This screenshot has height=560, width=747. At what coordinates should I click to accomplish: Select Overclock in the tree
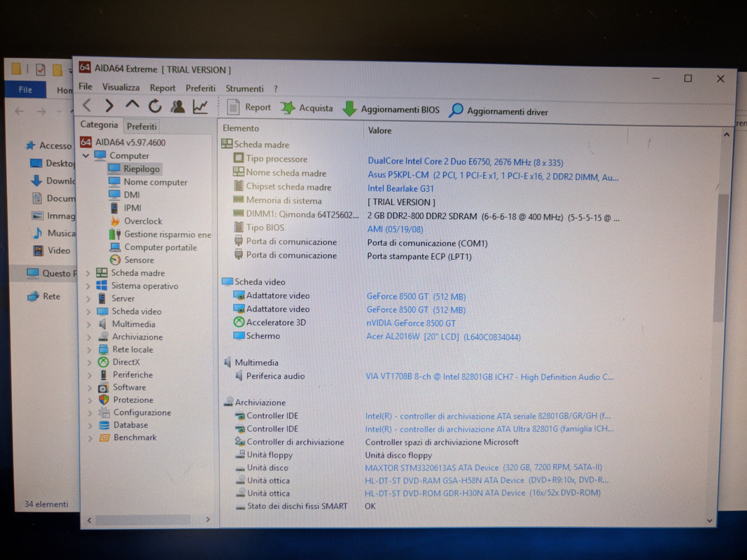(x=143, y=221)
